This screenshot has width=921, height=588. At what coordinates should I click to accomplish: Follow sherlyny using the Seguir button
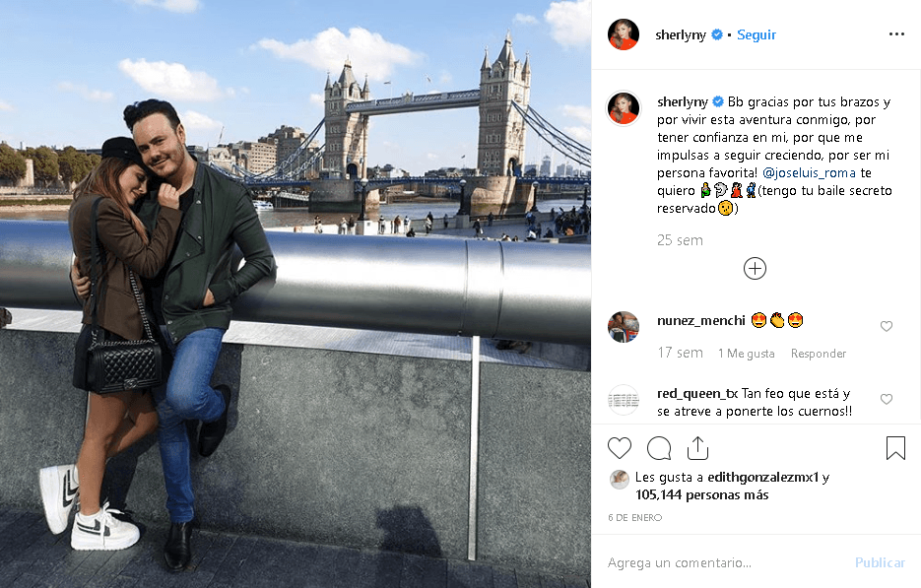click(x=756, y=33)
